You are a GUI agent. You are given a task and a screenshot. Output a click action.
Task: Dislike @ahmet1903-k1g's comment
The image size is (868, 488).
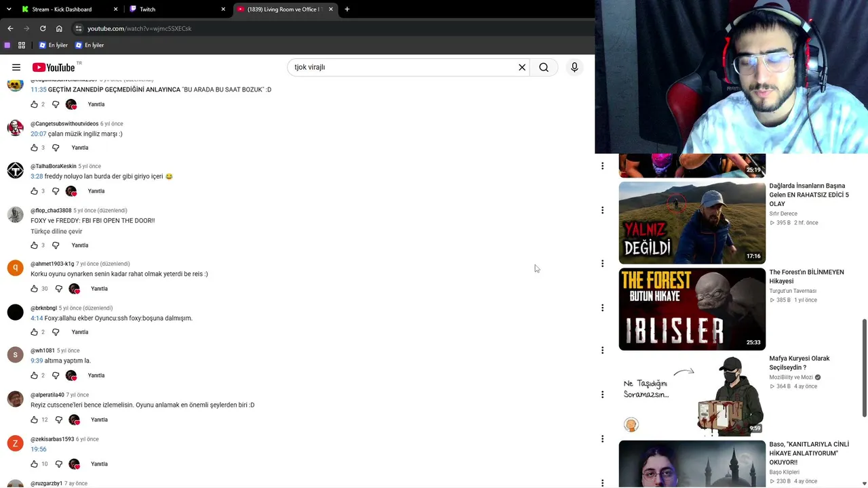[x=59, y=289]
